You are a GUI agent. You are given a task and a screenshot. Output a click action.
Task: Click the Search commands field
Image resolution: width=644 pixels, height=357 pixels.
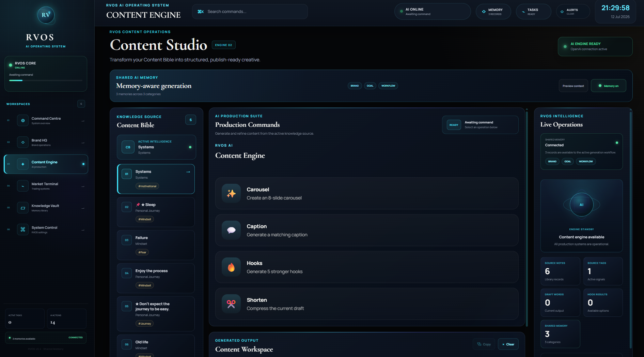[x=250, y=12]
